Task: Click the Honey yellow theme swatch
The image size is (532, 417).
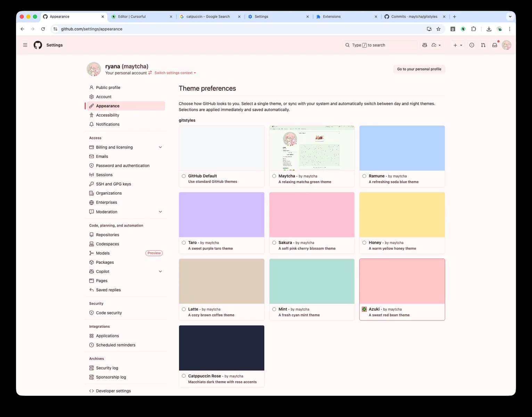Action: click(402, 215)
